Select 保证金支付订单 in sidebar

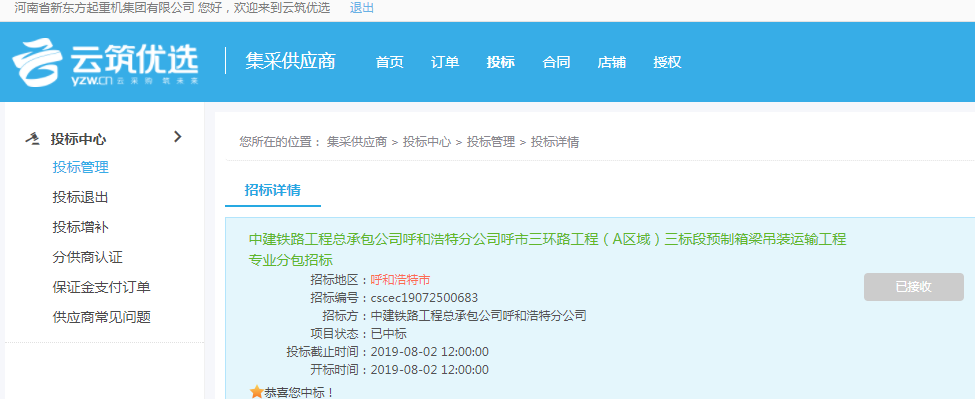point(101,287)
